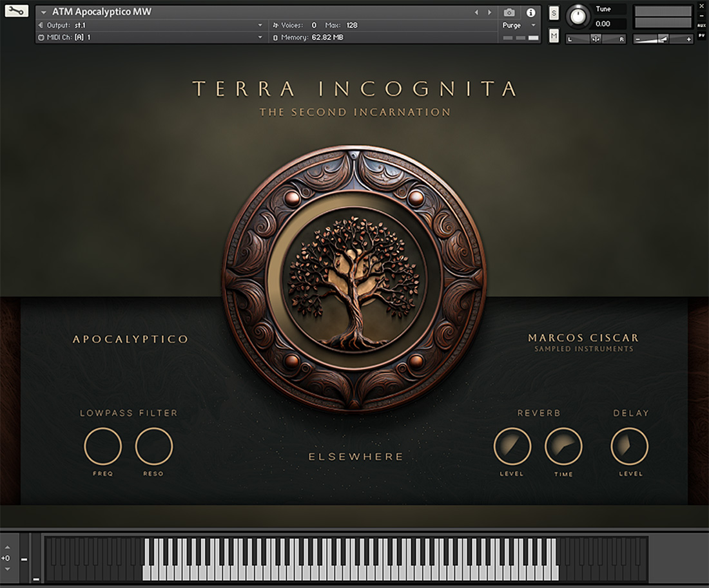This screenshot has height=588, width=709.
Task: Click the TERRA INCOGNITA title
Action: pos(355,89)
